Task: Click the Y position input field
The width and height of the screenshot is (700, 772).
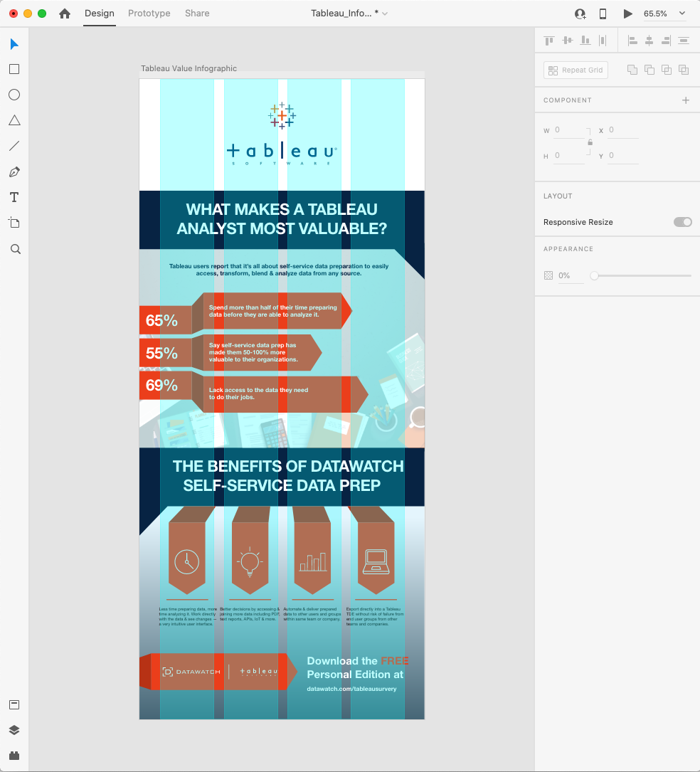Action: click(623, 156)
